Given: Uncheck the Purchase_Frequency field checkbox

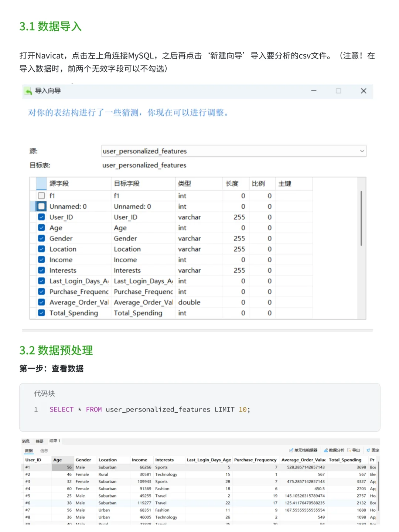Looking at the screenshot, I should [41, 291].
